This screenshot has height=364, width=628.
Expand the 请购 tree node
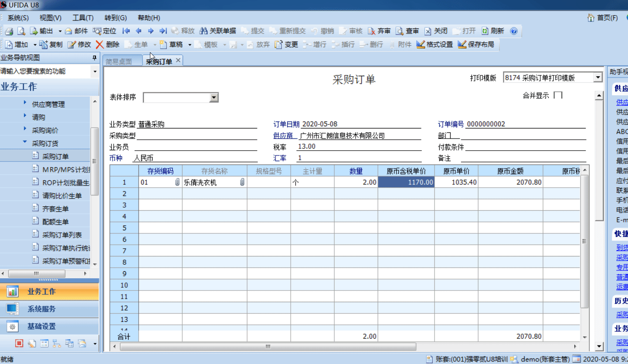[x=24, y=116]
